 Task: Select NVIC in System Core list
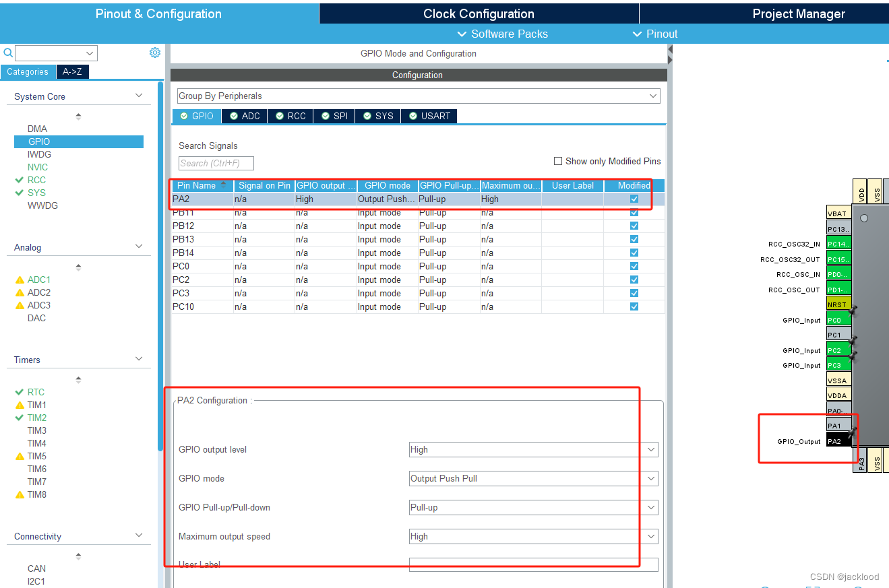pos(38,167)
